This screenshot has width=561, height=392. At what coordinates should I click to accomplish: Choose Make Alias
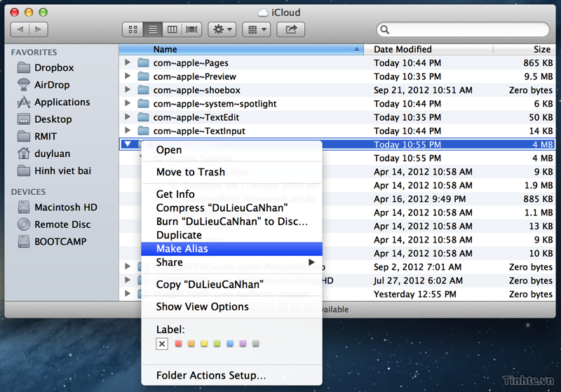tap(232, 248)
